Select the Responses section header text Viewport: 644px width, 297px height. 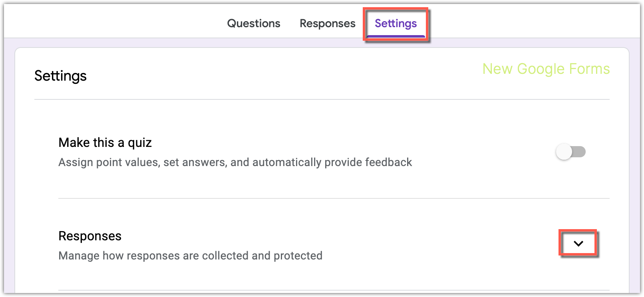[90, 236]
